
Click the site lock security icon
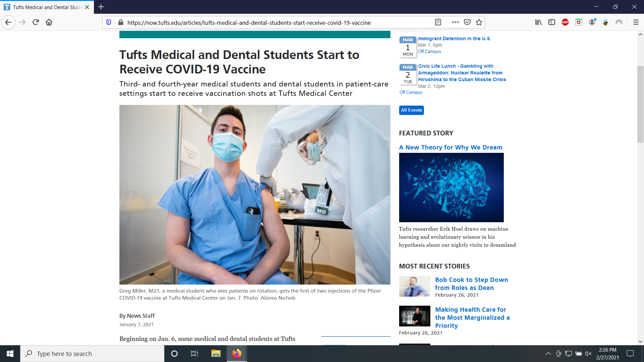[x=121, y=22]
